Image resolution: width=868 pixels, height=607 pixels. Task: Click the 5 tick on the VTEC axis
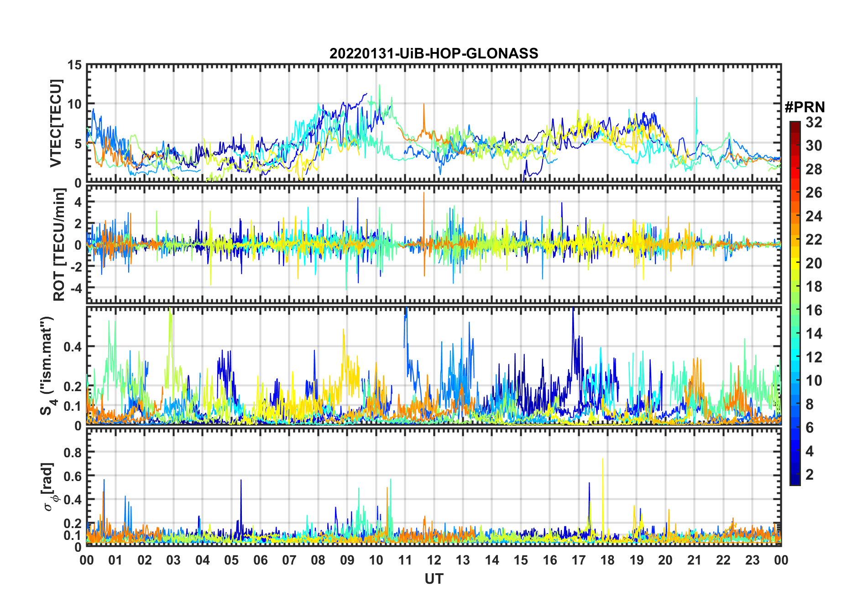click(x=78, y=144)
